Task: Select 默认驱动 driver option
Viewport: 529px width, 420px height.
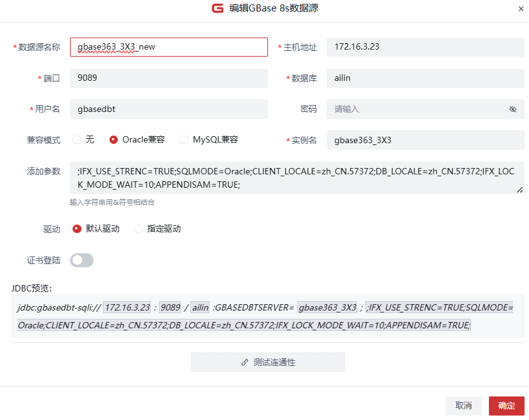Action: pyautogui.click(x=77, y=228)
